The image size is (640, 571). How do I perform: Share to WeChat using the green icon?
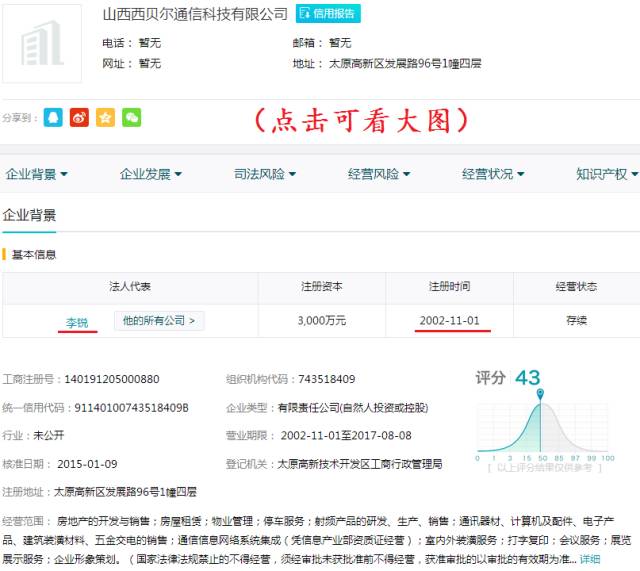pyautogui.click(x=131, y=117)
